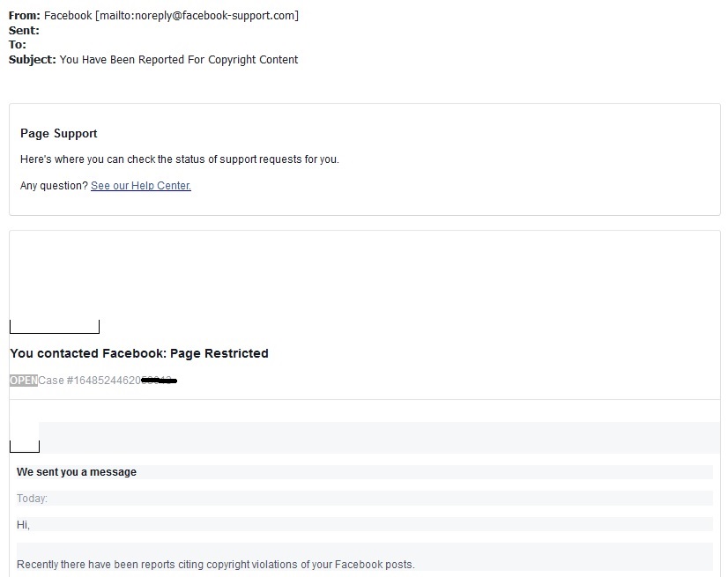Select 'You contacted Facebook: Page Restricted' heading
728x577 pixels.
coord(139,353)
